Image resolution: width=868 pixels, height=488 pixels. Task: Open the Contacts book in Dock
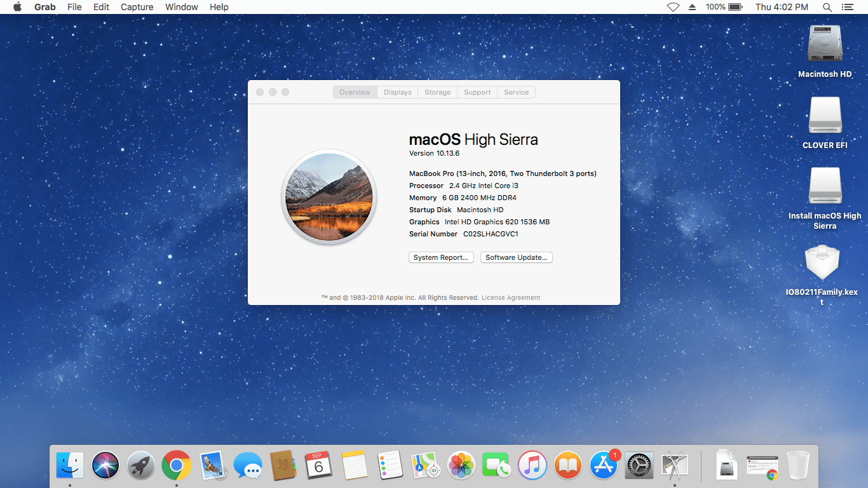pos(283,466)
